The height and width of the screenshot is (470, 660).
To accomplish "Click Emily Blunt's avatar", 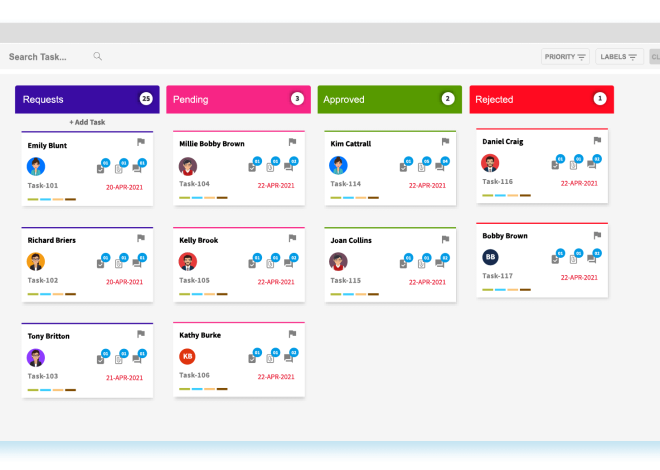I will pyautogui.click(x=36, y=167).
